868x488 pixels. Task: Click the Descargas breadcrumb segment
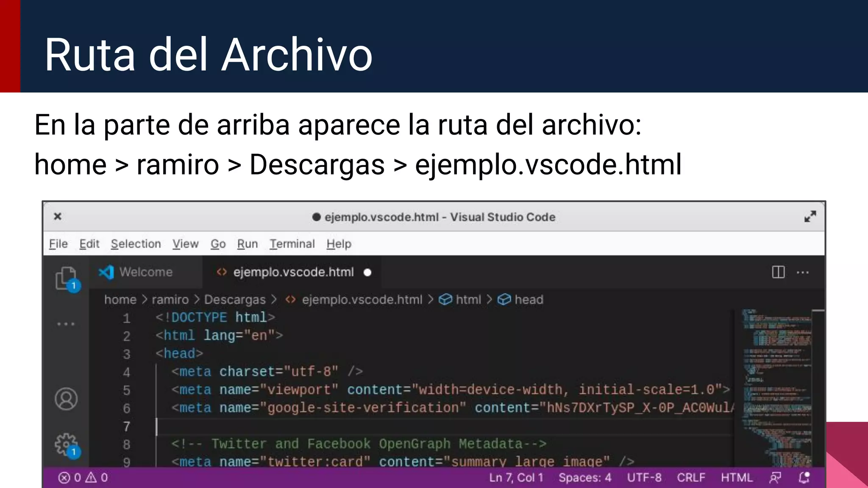pyautogui.click(x=235, y=299)
